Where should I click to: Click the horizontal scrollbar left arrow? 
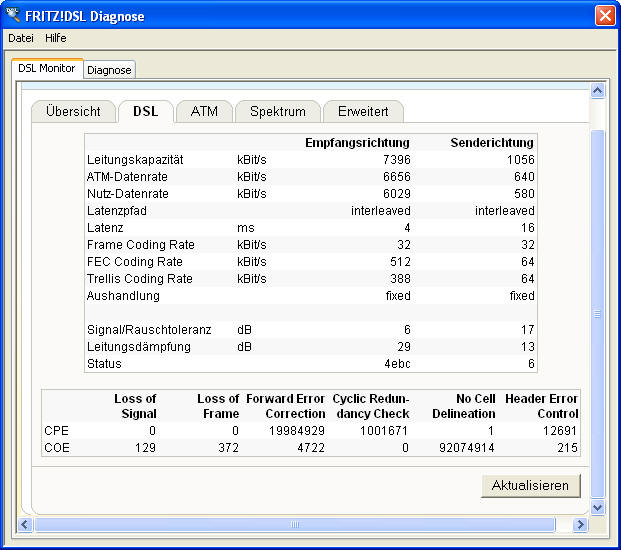point(25,525)
